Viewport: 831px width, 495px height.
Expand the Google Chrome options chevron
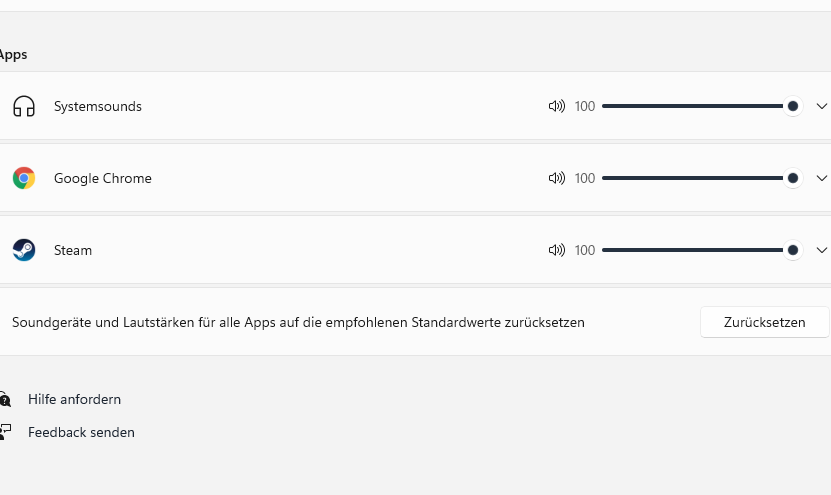[822, 178]
